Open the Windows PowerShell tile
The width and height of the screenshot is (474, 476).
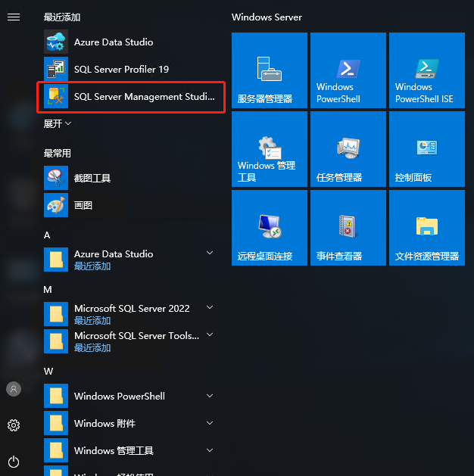(x=348, y=70)
